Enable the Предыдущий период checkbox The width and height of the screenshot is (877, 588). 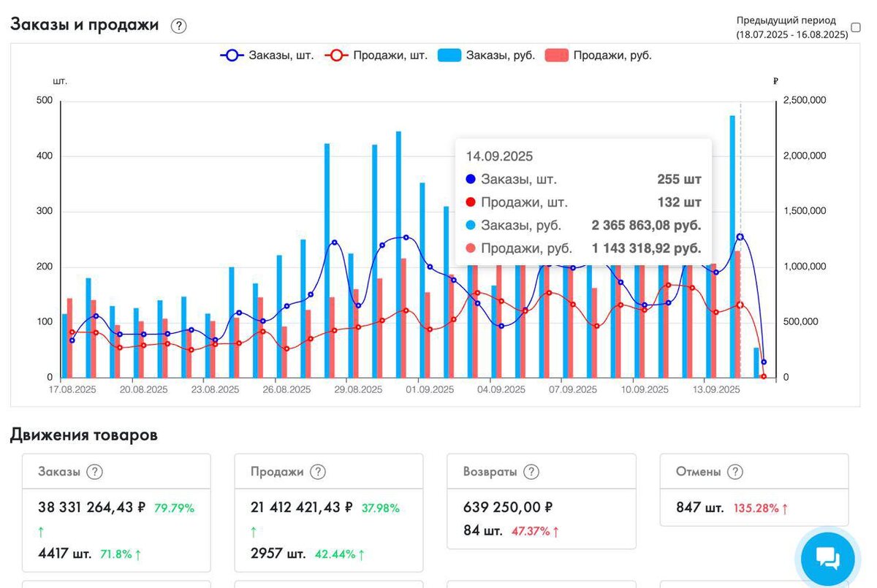coord(856,27)
